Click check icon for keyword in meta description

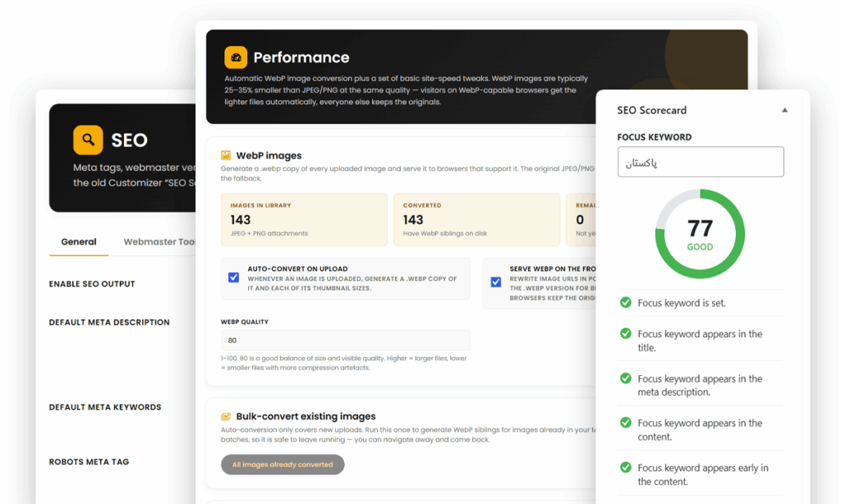click(625, 378)
